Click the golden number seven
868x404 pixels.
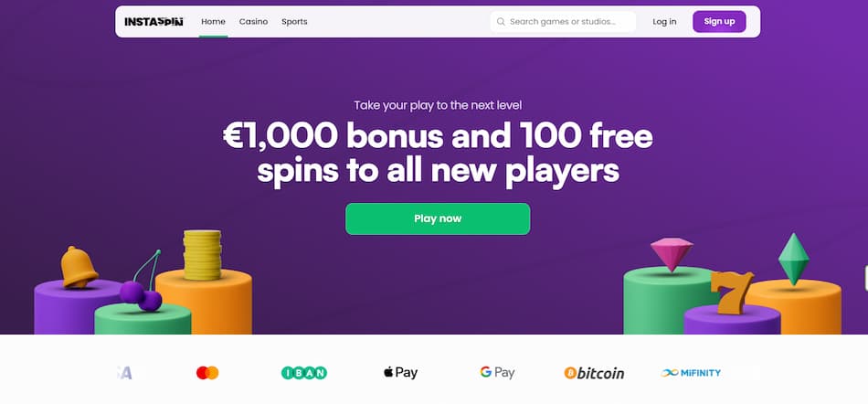(x=733, y=292)
